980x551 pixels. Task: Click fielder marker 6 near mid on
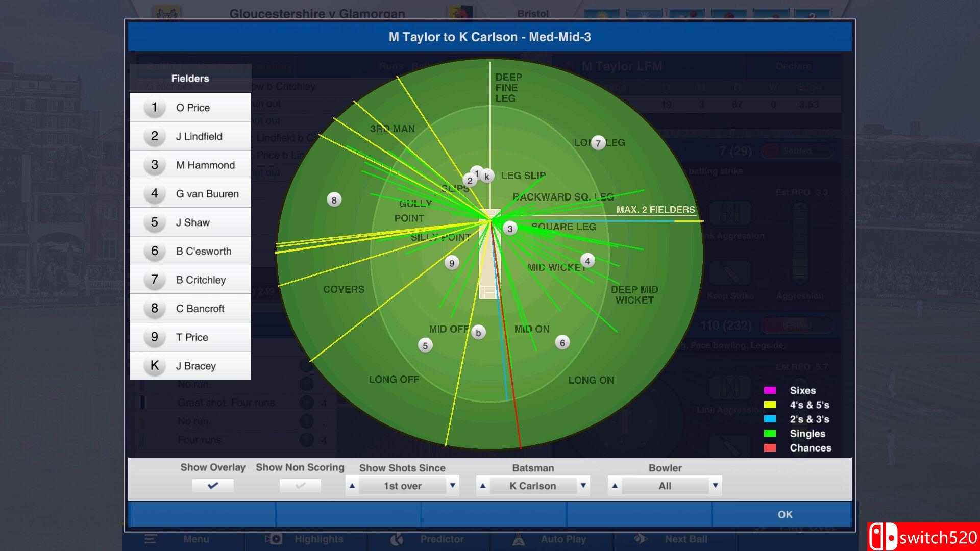click(562, 343)
